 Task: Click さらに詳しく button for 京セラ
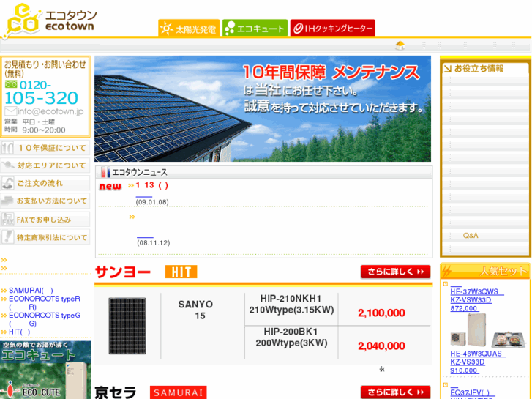395,392
